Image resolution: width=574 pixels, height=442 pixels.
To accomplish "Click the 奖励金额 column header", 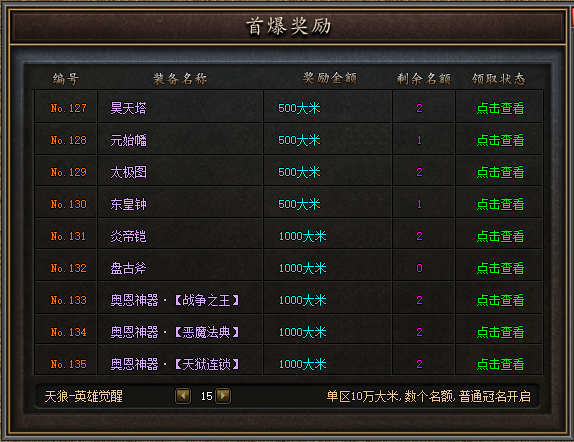I will [x=329, y=78].
